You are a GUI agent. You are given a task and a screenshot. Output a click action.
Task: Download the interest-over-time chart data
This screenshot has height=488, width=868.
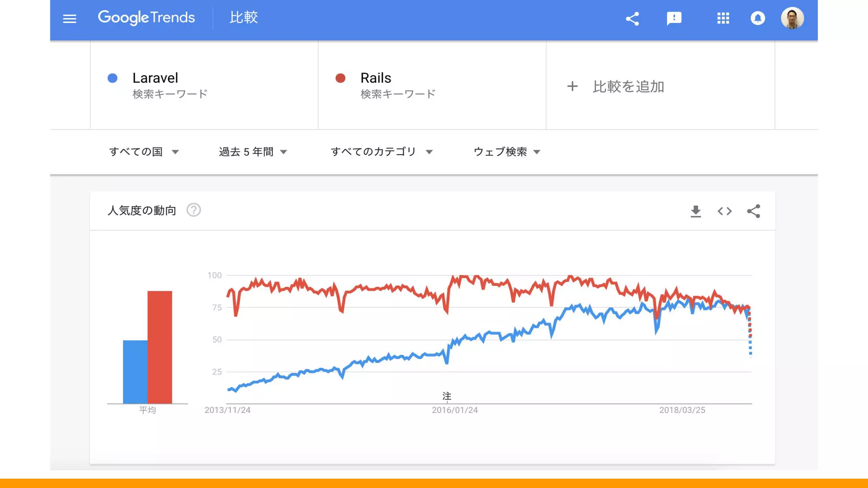click(x=696, y=211)
